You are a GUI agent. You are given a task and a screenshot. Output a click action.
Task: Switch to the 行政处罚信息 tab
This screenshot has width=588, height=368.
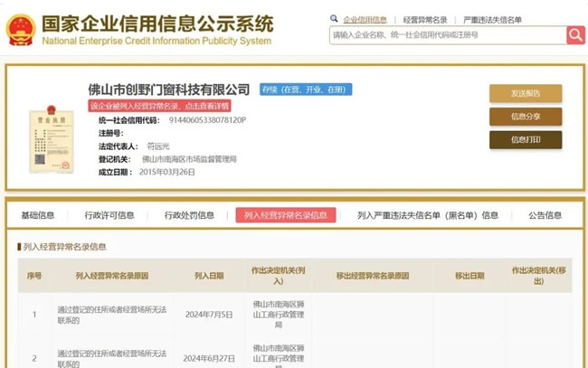tap(189, 215)
